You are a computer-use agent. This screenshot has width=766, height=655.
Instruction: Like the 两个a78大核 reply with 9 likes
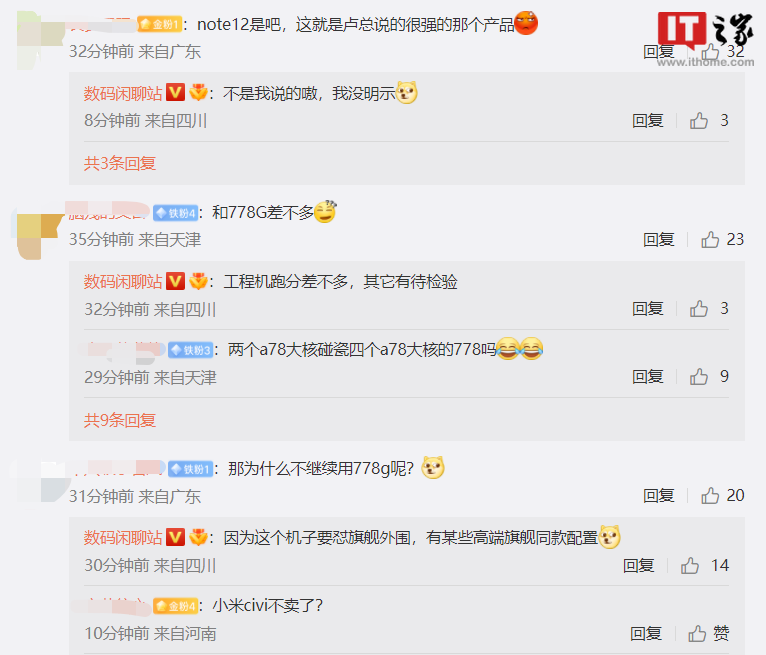699,377
